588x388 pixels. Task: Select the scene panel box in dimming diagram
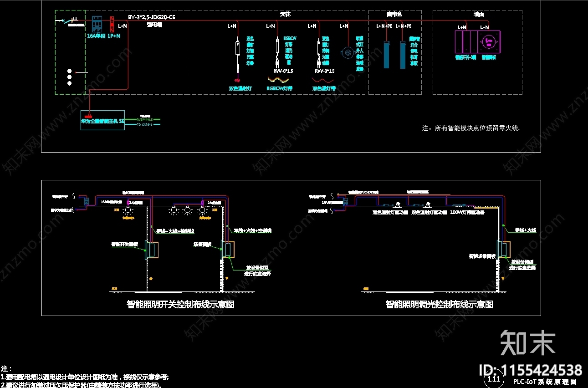coord(504,249)
